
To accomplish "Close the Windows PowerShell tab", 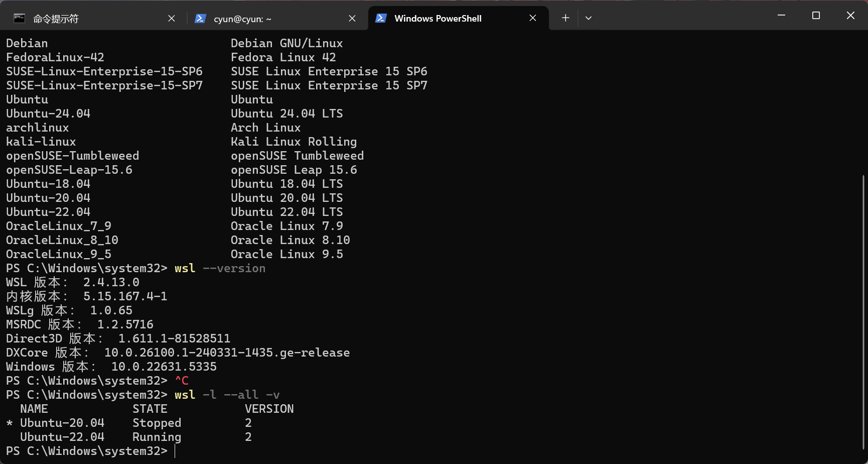I will (x=533, y=18).
